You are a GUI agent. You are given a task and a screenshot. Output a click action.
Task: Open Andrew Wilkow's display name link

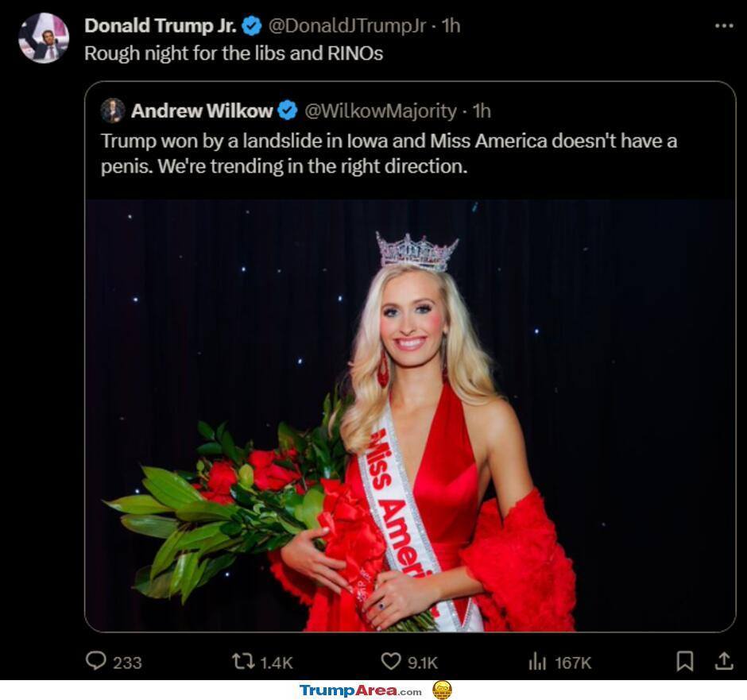click(x=202, y=111)
